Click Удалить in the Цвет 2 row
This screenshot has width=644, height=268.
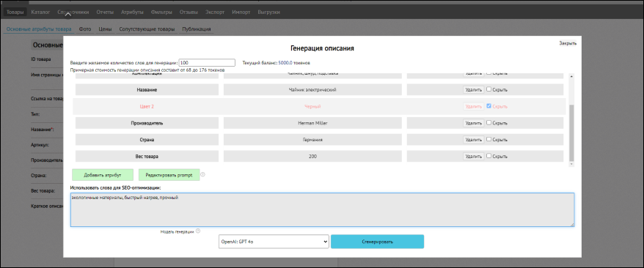click(473, 106)
